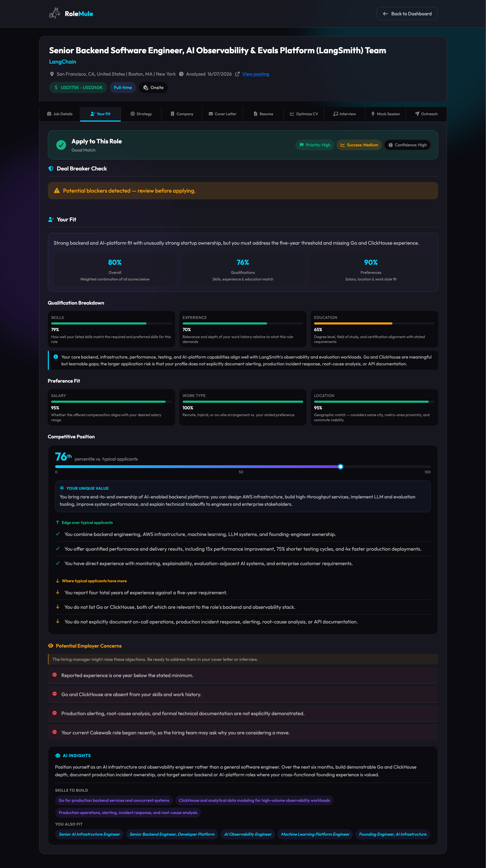Click Senior Backend Engineer, Developer Platform chip

point(172,834)
